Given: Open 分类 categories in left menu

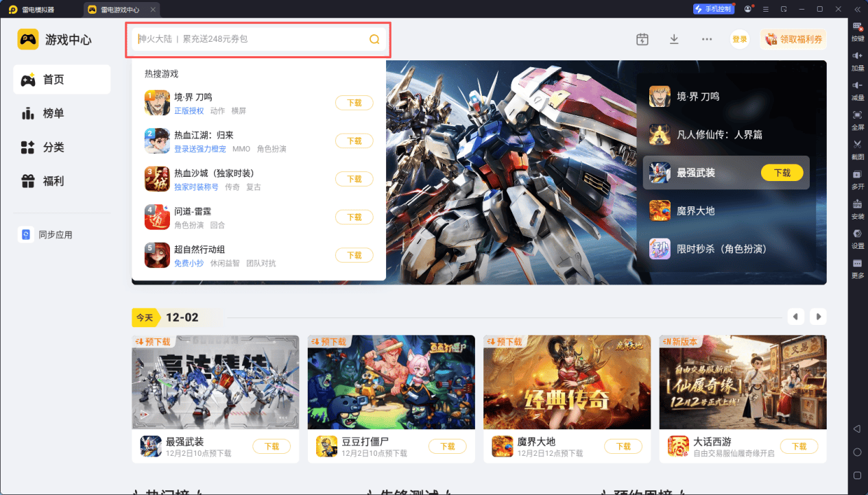Looking at the screenshot, I should [53, 147].
